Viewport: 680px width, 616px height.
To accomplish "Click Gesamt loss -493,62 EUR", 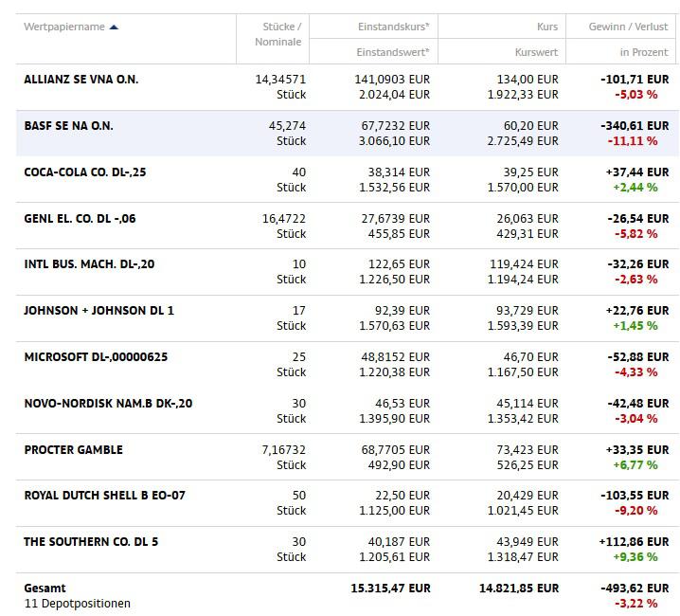I will [635, 589].
